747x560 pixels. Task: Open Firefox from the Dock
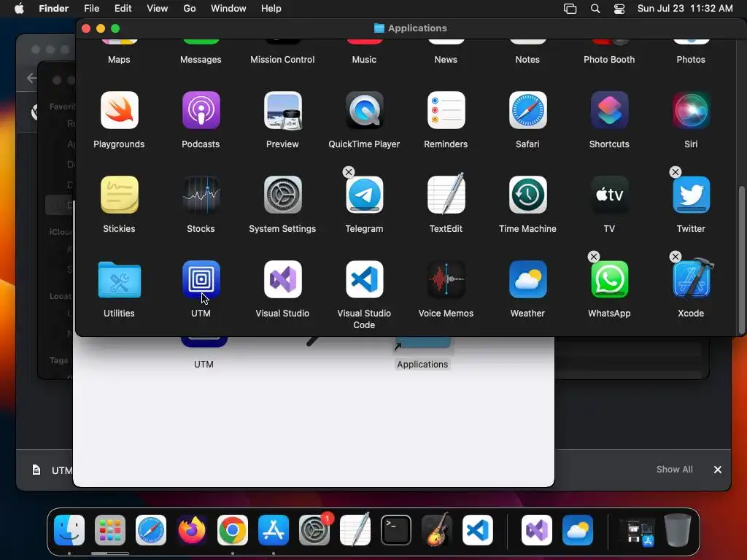coord(192,531)
